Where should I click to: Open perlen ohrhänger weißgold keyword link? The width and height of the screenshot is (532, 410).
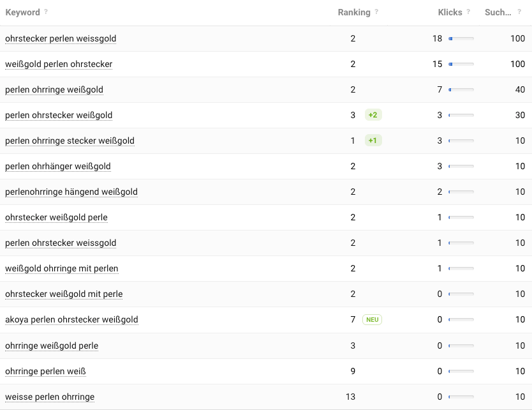[57, 167]
